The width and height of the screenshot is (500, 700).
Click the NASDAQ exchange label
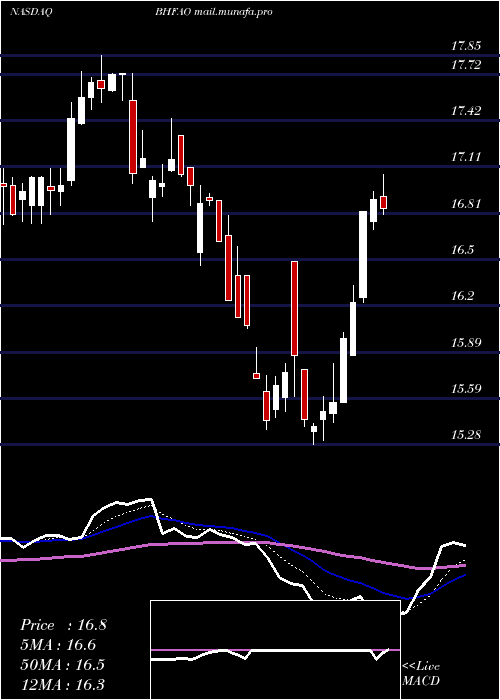pyautogui.click(x=31, y=12)
